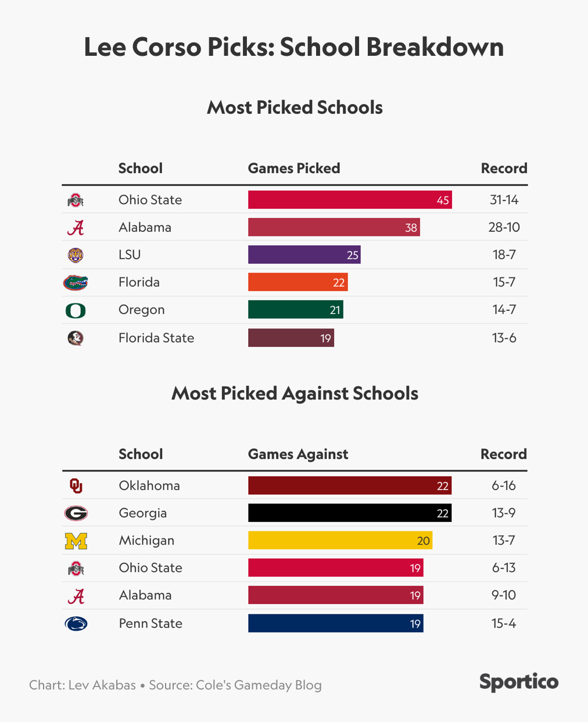The width and height of the screenshot is (588, 722).
Task: Click Alabama logo in Picked Against table
Action: coord(76,596)
